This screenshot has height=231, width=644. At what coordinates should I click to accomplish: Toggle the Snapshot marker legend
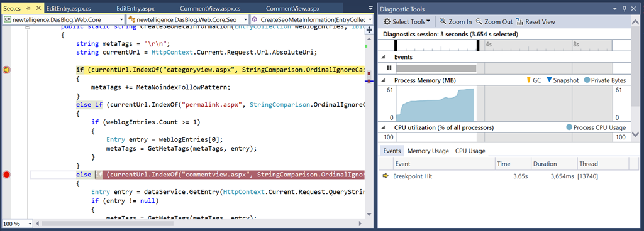tap(562, 80)
